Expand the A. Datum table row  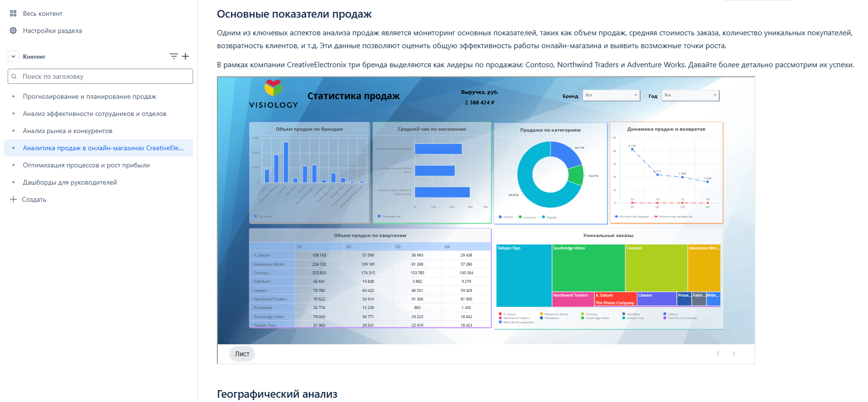click(252, 255)
